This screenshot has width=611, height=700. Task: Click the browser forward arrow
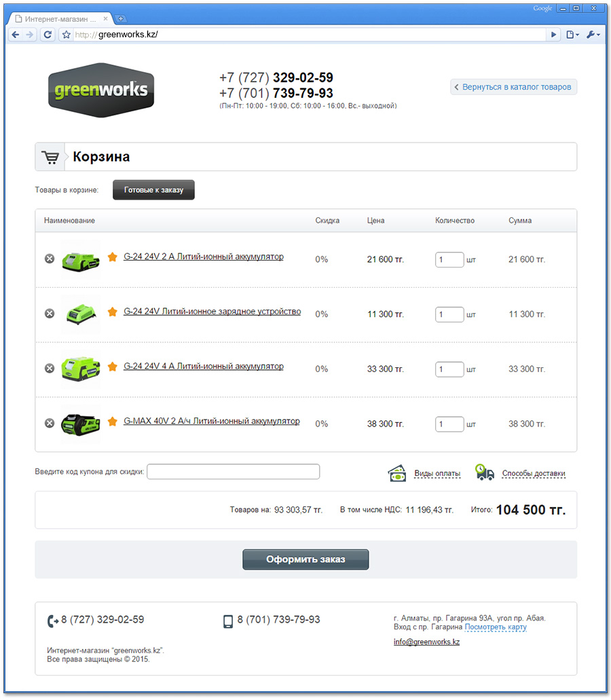point(29,35)
